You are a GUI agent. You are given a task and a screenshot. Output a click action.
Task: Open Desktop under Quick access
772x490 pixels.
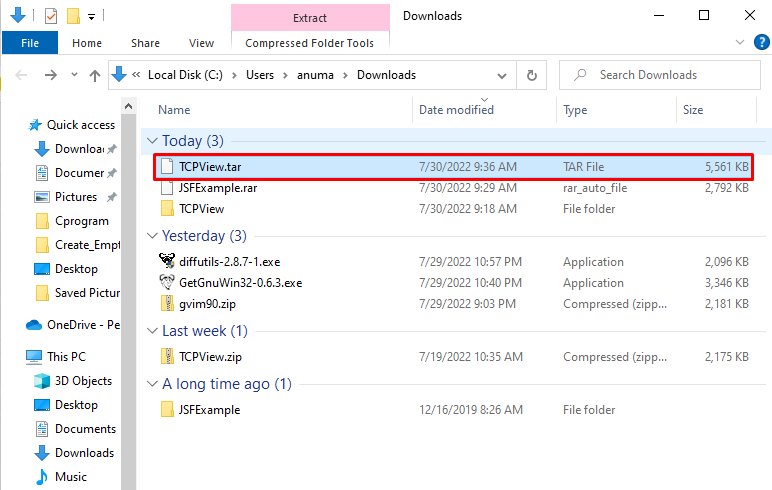pos(76,269)
